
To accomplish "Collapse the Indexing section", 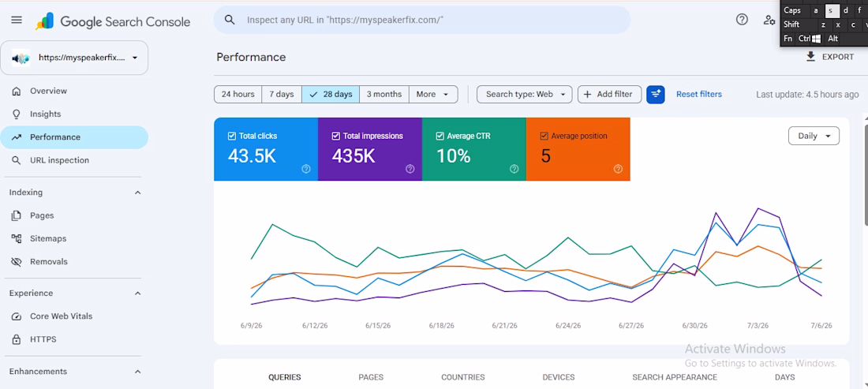I will coord(138,193).
